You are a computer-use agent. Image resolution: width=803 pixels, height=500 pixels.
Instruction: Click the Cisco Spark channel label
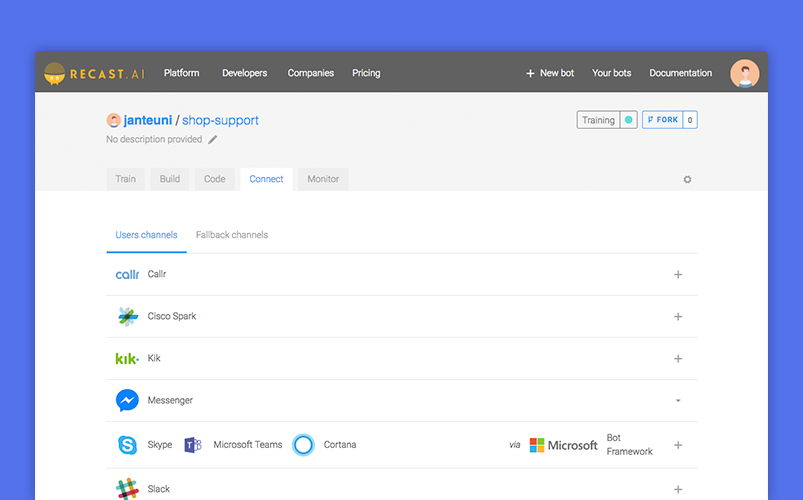[172, 316]
